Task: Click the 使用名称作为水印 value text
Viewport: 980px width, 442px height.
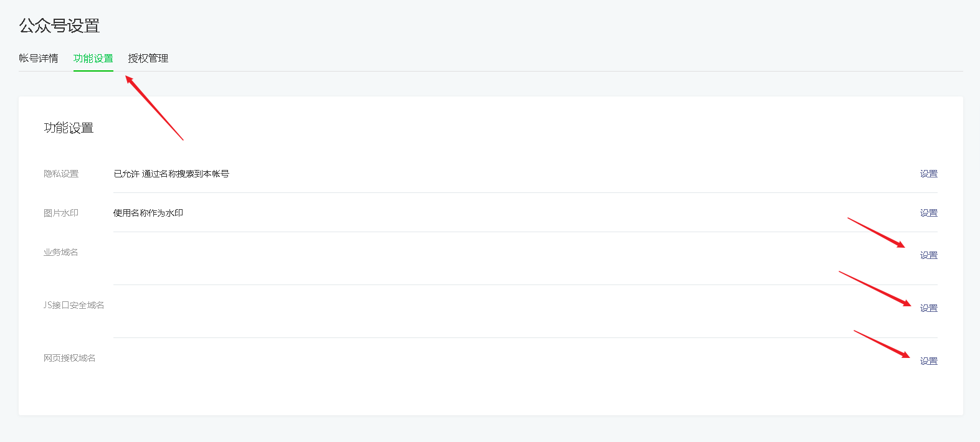Action: pyautogui.click(x=148, y=213)
